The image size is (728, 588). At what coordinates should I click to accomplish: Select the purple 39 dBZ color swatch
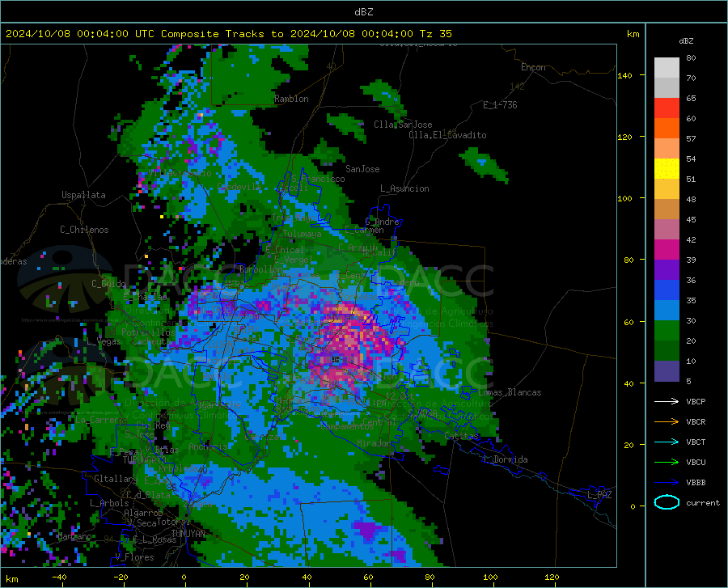pos(667,270)
